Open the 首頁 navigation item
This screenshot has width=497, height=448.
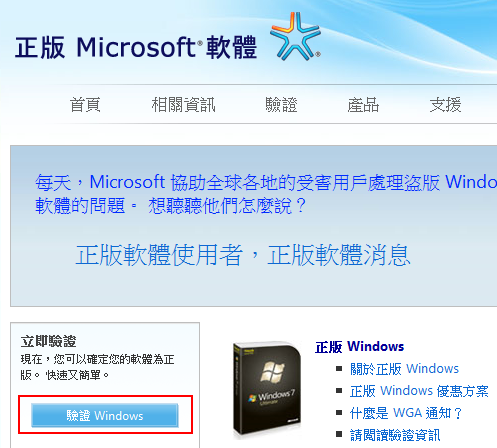(85, 105)
